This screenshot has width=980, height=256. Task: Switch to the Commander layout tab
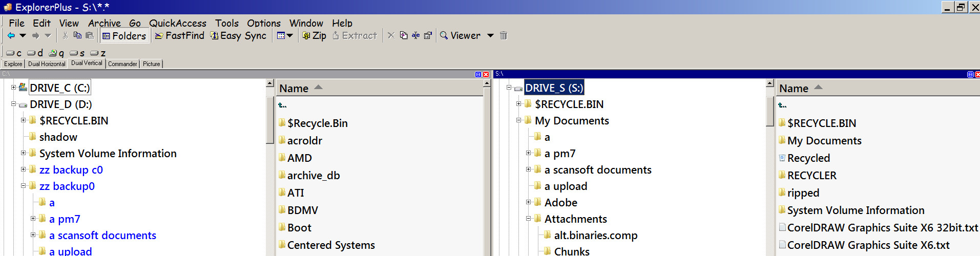click(x=122, y=63)
